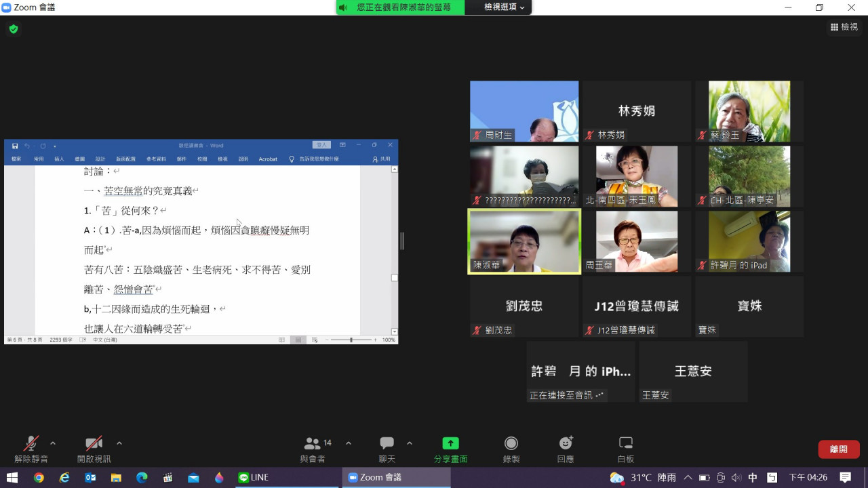Screen dimensions: 868x488
Task: Select 周玉華's video thumbnail
Action: (x=636, y=241)
